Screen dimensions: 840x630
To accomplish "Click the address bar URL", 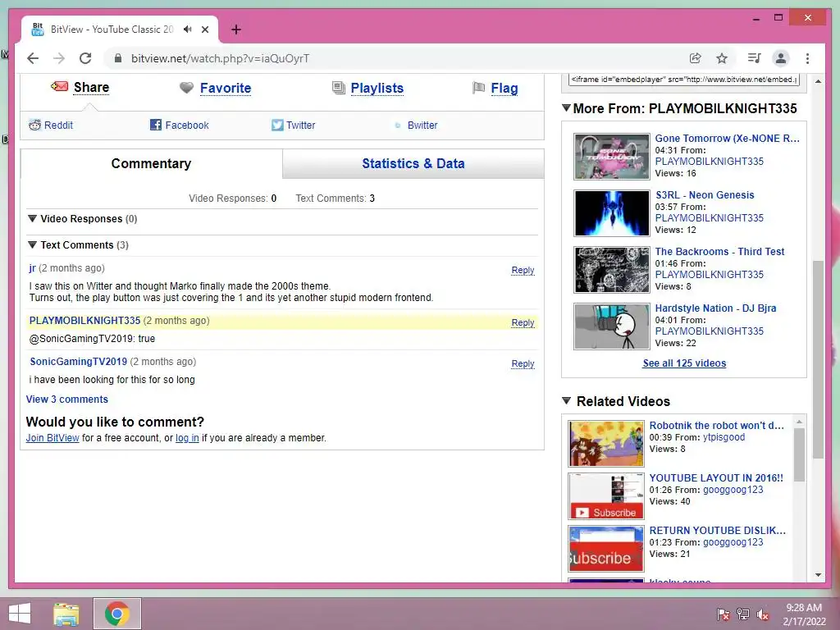I will (x=220, y=58).
